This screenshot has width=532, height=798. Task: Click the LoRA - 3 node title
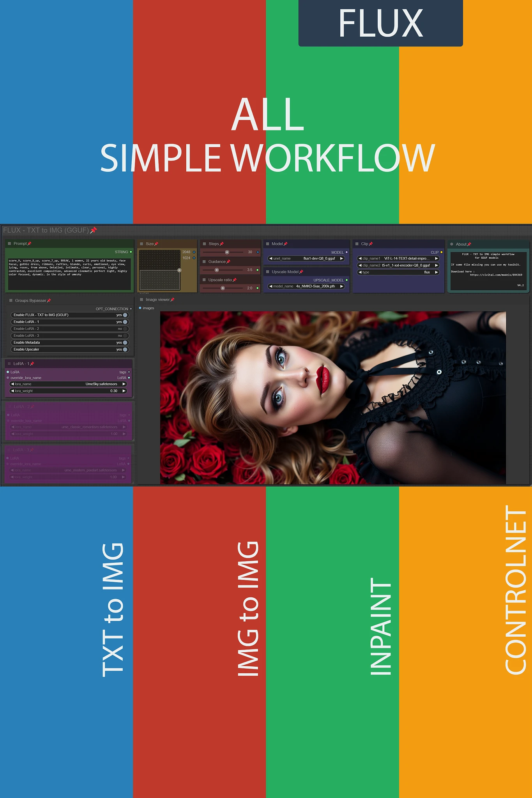pos(21,450)
